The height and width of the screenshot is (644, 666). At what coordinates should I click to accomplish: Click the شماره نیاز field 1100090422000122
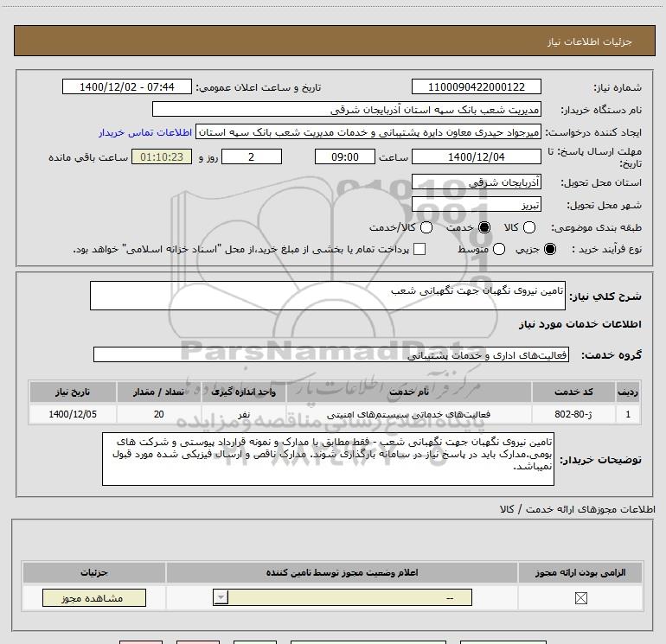point(476,86)
